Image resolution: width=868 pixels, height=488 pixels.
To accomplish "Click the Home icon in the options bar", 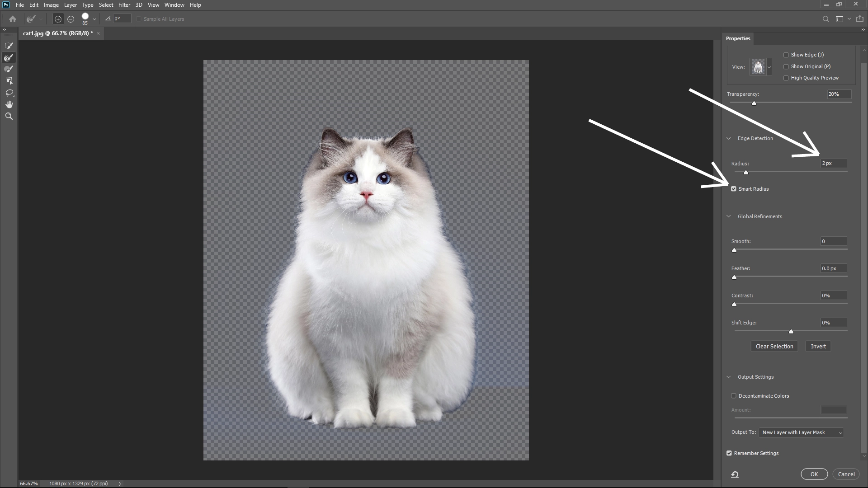I will pos(12,19).
